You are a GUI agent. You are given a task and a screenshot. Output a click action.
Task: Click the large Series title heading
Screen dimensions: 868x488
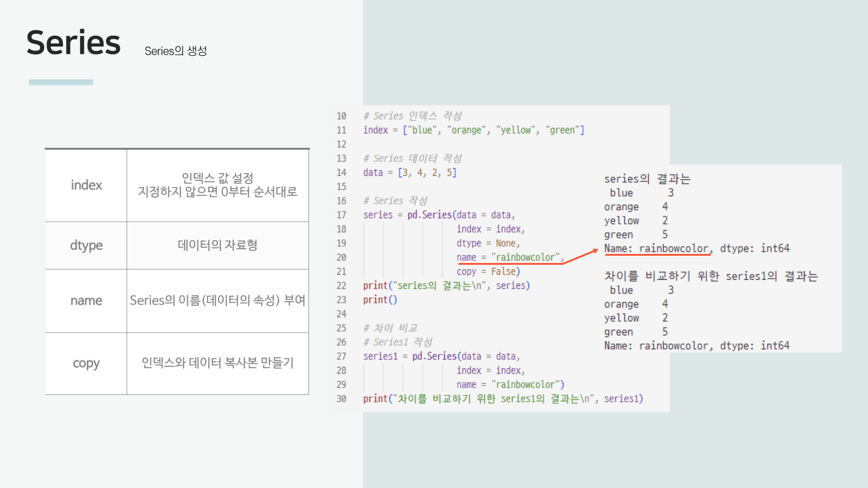(74, 43)
